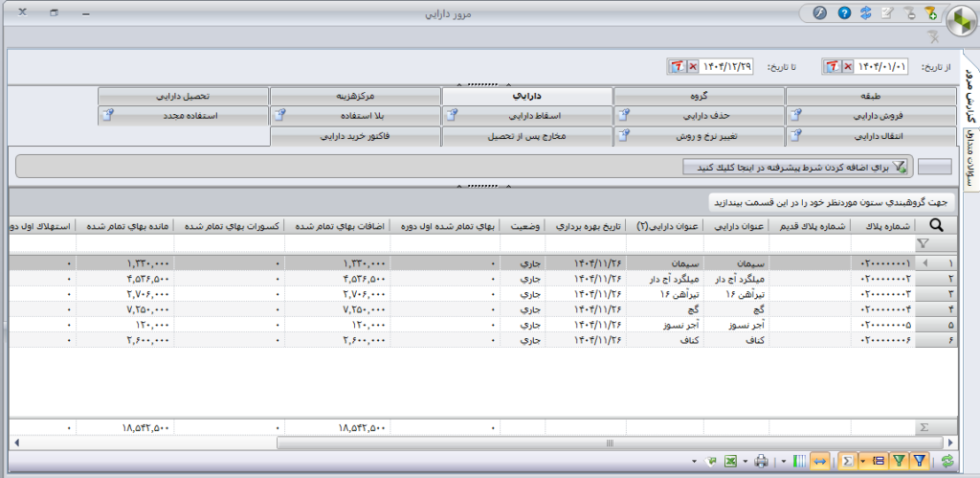Screen dimensions: 980x478
Task: Toggle the blue column auto-width arrows button
Action: [820, 462]
